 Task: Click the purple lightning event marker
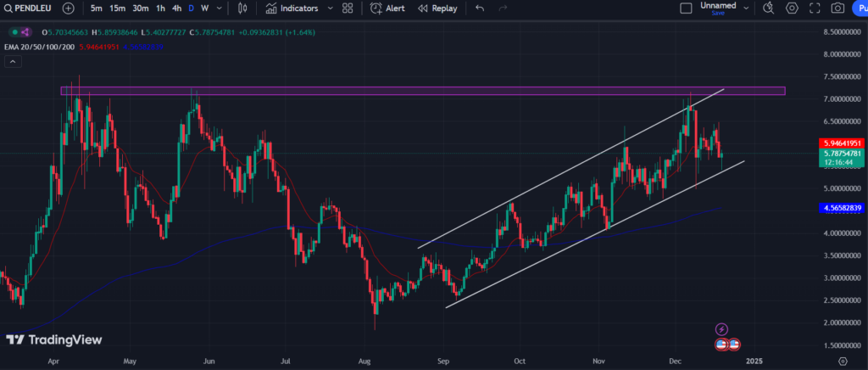pos(721,329)
